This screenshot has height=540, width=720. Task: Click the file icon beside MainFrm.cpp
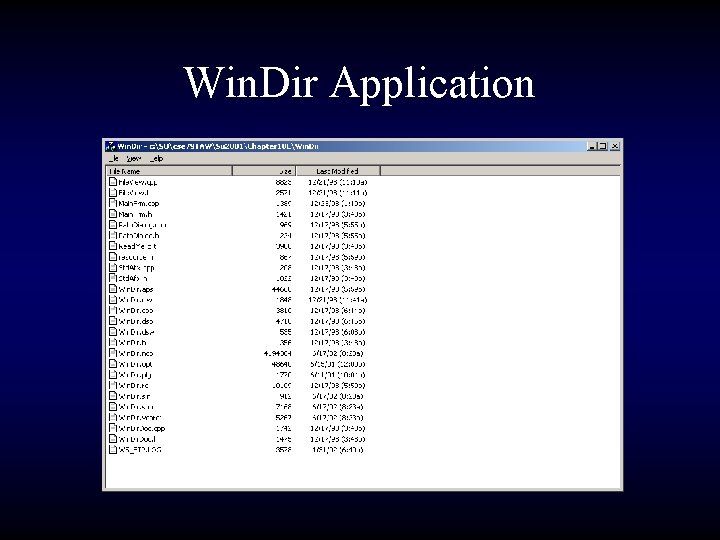[x=113, y=203]
